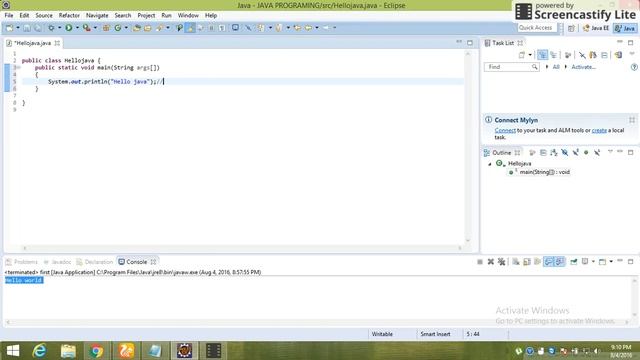Open the External Tools dropdown arrow

click(95, 28)
